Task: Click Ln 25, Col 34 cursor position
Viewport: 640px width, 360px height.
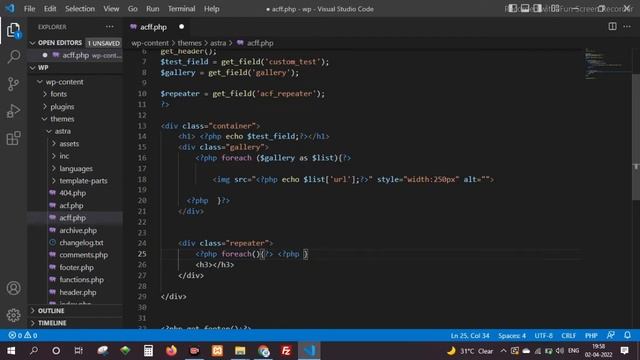Action: [x=470, y=336]
